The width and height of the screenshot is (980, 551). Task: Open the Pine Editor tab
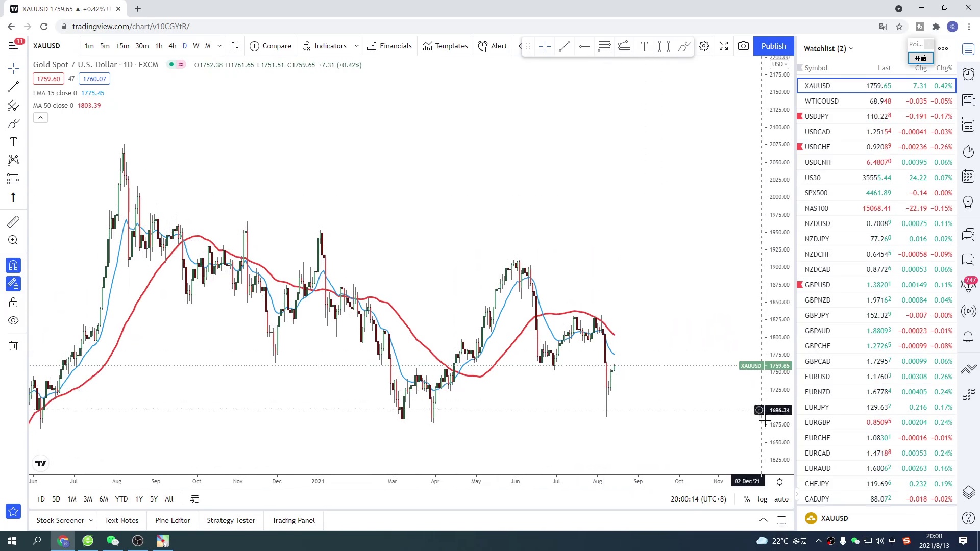tap(173, 520)
